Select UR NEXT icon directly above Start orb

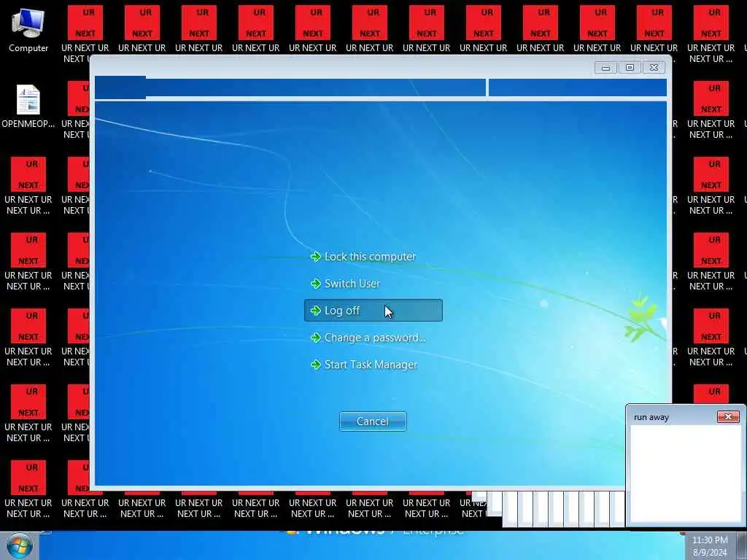pos(28,489)
